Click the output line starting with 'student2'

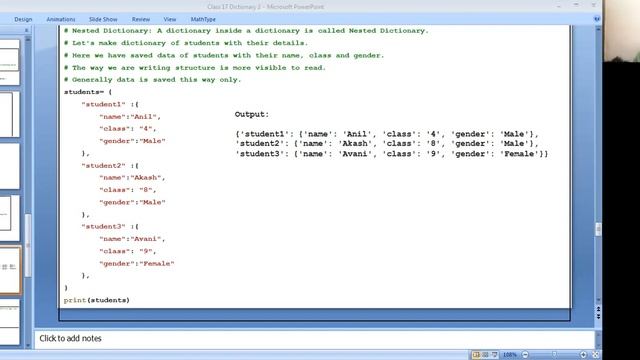point(387,144)
